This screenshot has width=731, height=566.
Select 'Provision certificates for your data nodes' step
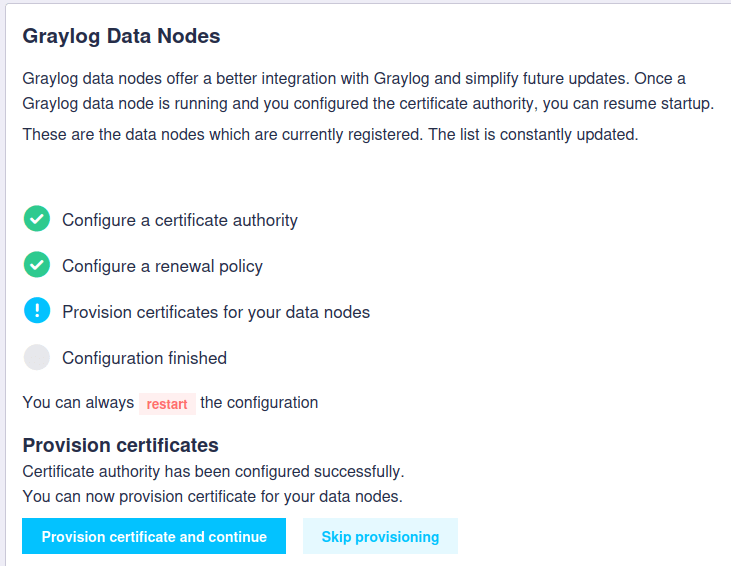pyautogui.click(x=216, y=312)
